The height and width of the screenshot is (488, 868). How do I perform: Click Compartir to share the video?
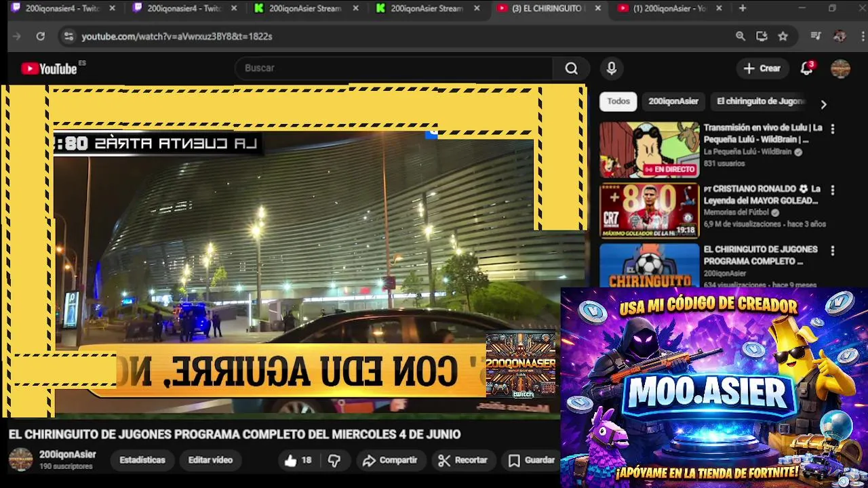pos(390,460)
